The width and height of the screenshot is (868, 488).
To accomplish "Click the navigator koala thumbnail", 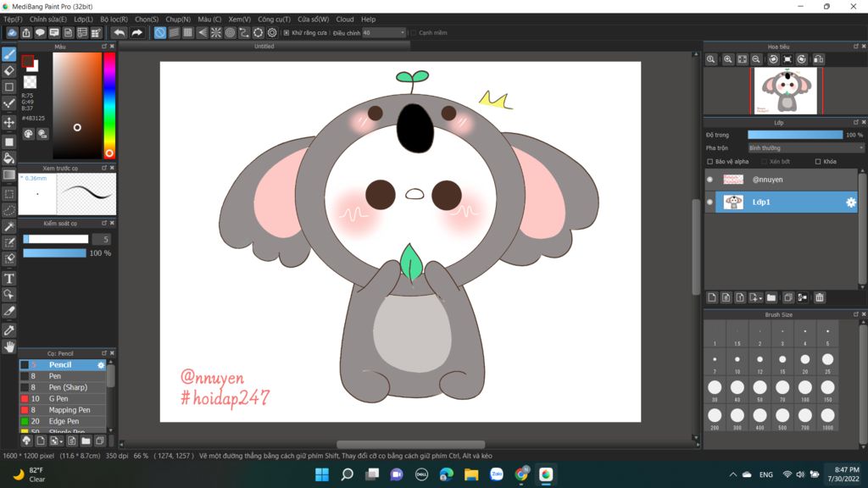I will pos(786,91).
